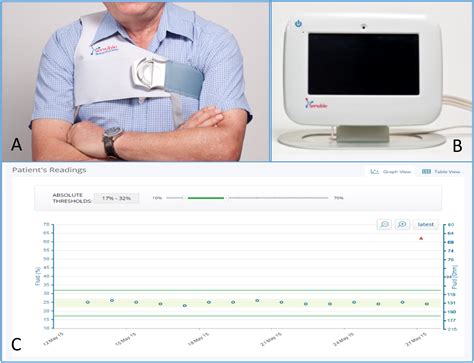Screen dimensions: 474x363
Task: Click the 17% - 32% thresholds value box
Action: (x=116, y=198)
